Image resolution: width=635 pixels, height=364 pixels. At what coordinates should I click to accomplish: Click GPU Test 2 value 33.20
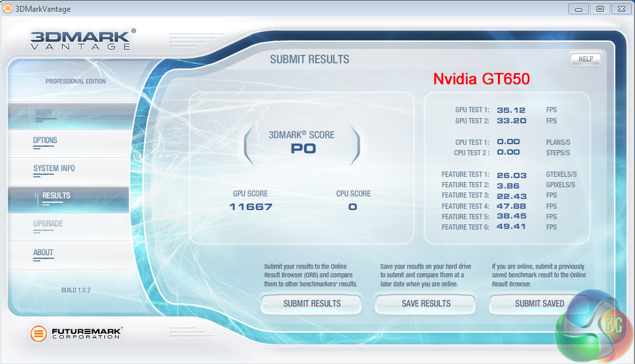(512, 121)
